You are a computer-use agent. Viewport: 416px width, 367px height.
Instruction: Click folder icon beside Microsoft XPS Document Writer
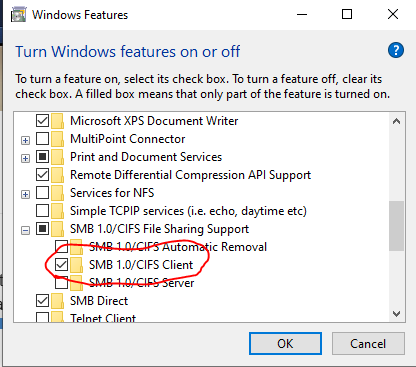57,121
